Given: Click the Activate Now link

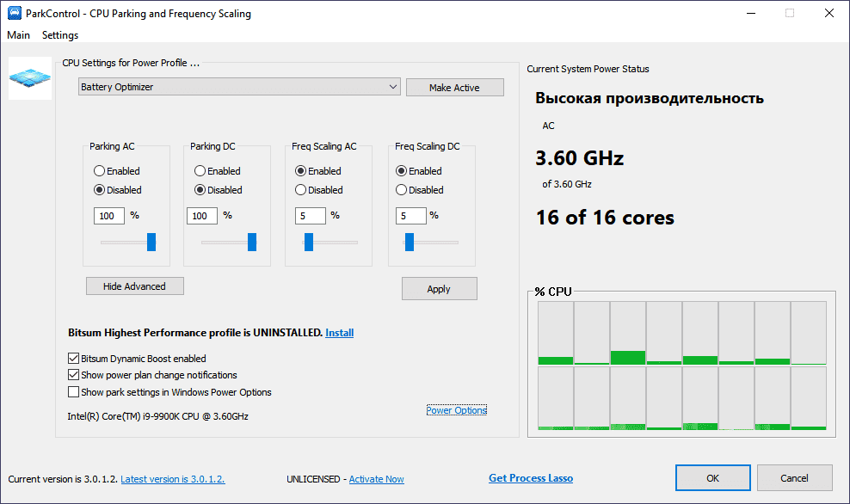Looking at the screenshot, I should point(376,479).
